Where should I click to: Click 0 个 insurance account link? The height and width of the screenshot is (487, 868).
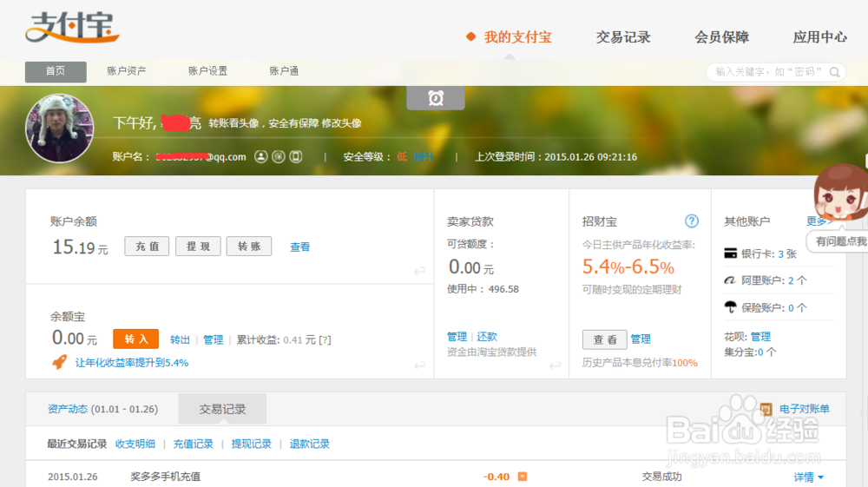(x=797, y=307)
